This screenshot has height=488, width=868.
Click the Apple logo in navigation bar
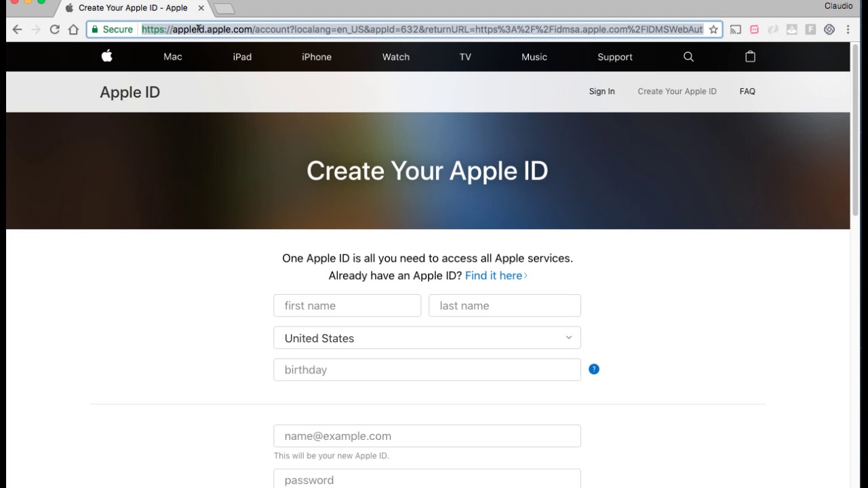[106, 56]
